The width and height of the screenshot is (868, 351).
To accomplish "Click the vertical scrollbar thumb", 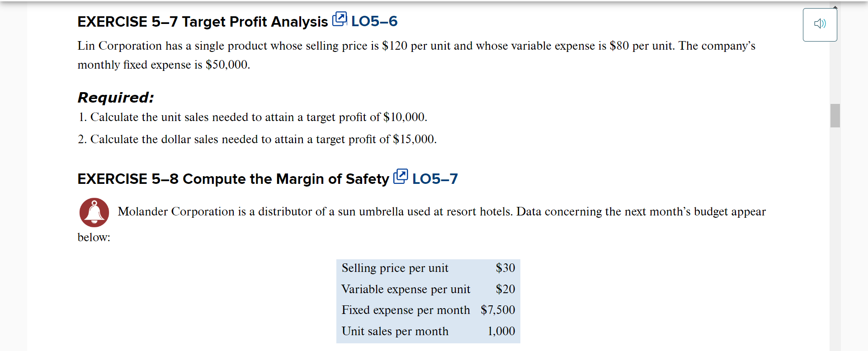I will tap(835, 116).
